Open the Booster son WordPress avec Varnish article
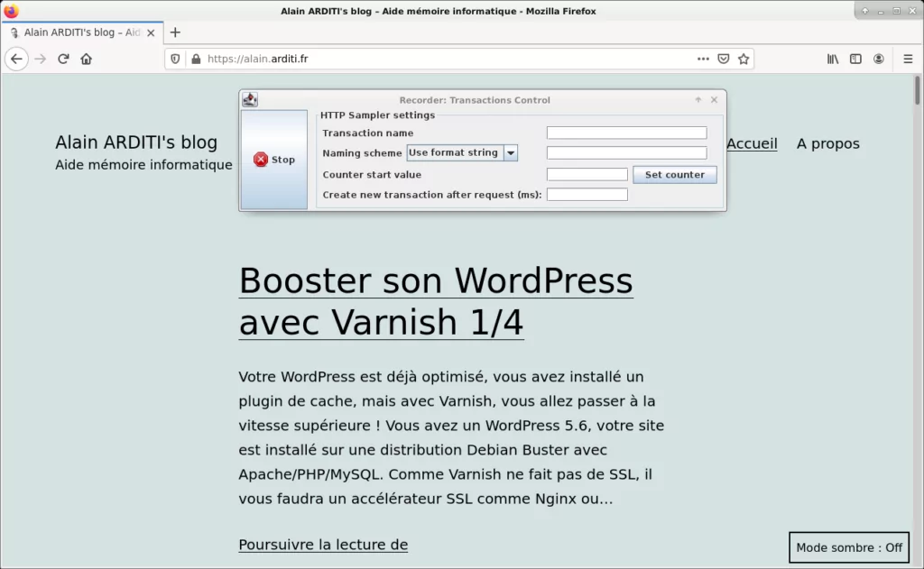This screenshot has height=569, width=924. pos(436,301)
